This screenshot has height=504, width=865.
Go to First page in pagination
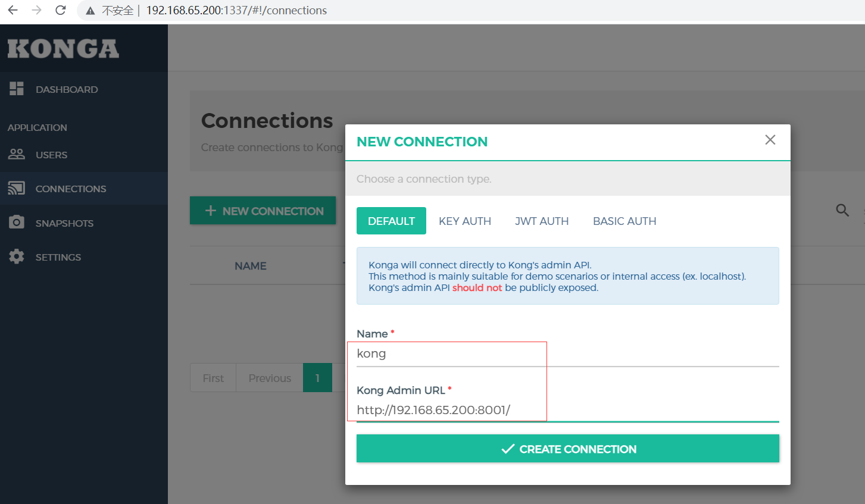tap(213, 378)
